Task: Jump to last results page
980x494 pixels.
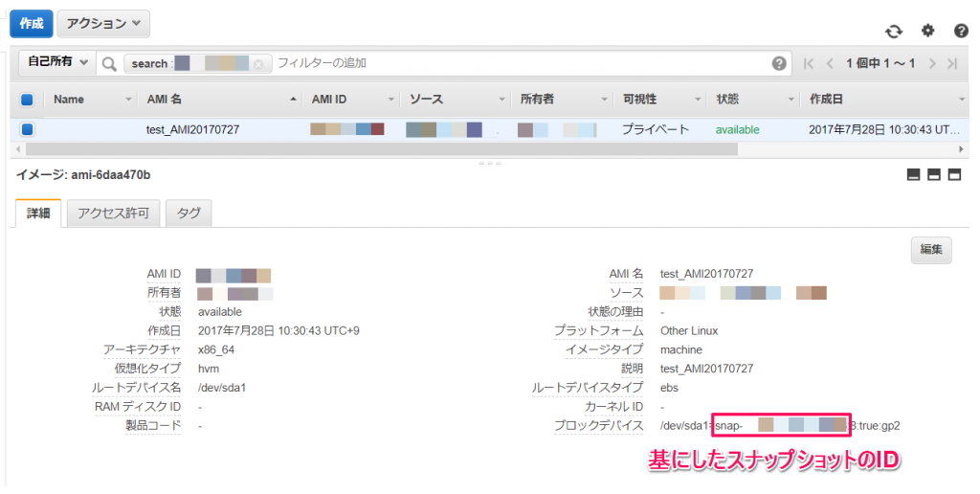Action: pyautogui.click(x=952, y=63)
